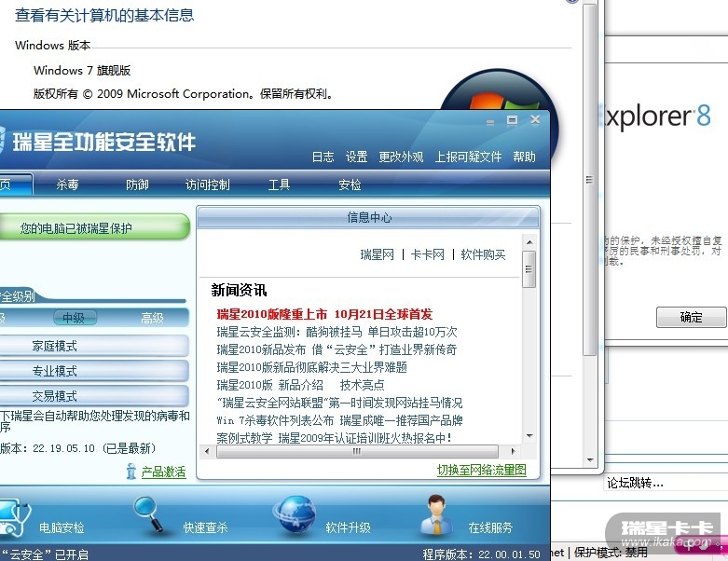This screenshot has height=561, width=728.
Task: Open news 案例式教学 瑞星2009年认证培训班
Action: coord(335,438)
